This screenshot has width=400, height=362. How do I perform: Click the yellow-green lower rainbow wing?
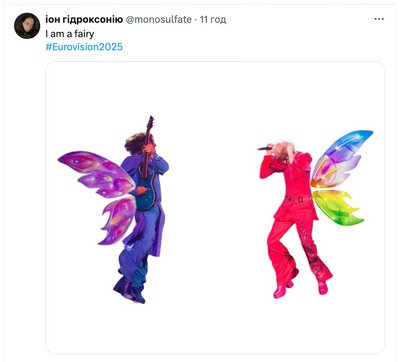[337, 207]
